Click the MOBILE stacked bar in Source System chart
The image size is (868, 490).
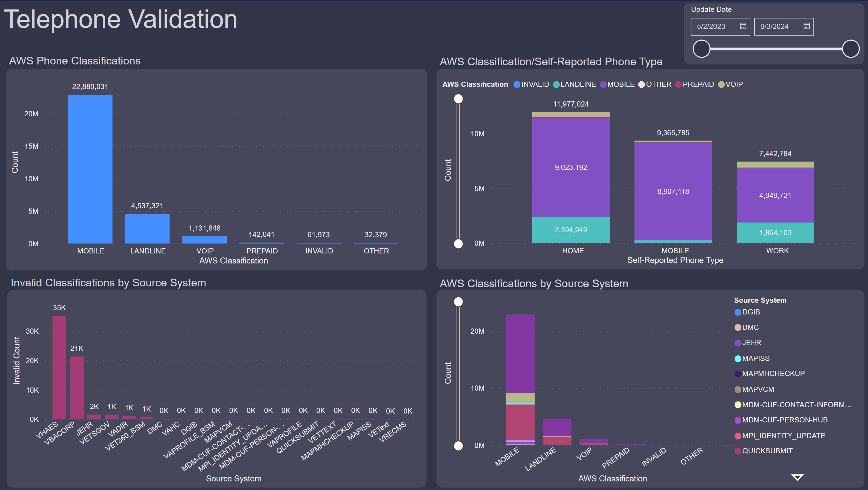point(520,380)
